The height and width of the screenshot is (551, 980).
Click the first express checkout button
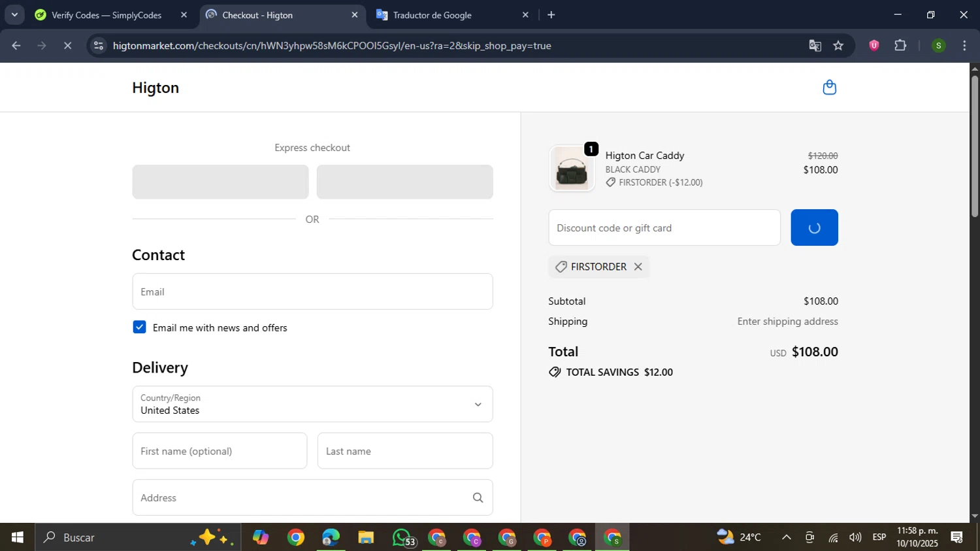(x=220, y=182)
